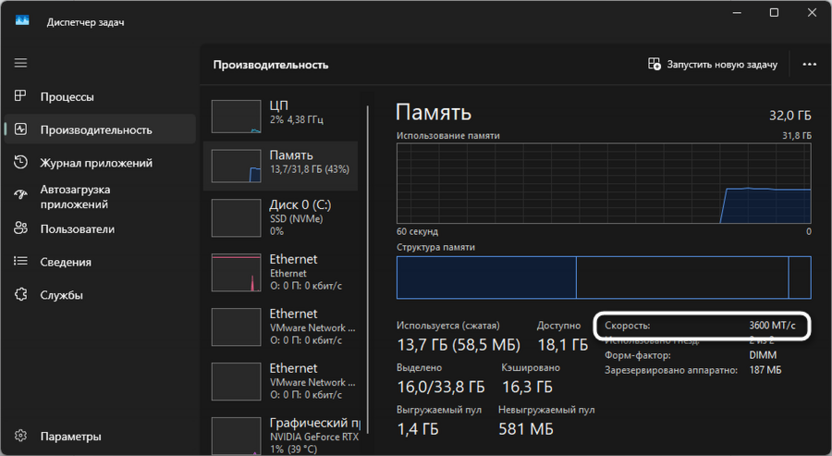
Task: Click the Скорость: label
Action: (627, 325)
